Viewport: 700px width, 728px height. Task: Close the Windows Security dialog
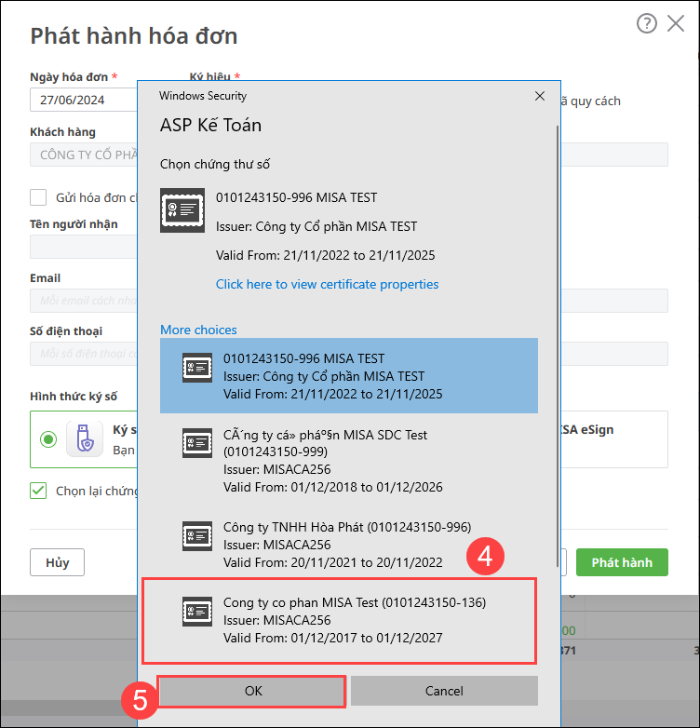(x=539, y=96)
